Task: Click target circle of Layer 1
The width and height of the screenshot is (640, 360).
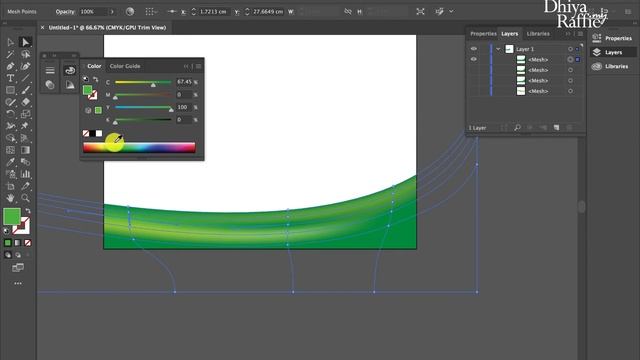Action: point(570,49)
